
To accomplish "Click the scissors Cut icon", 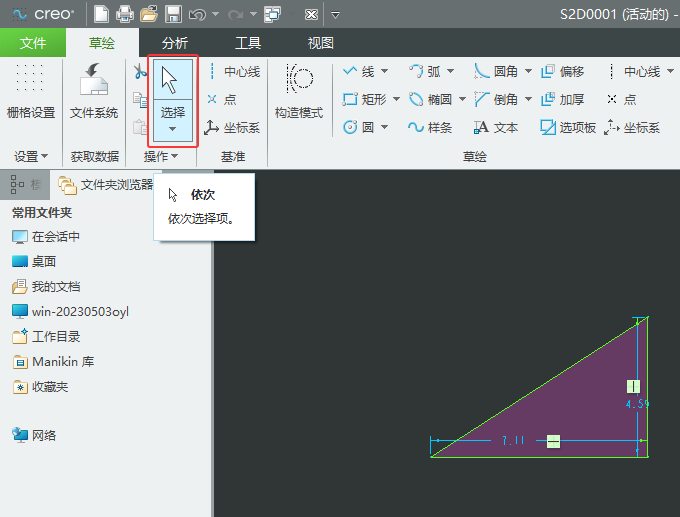I will (x=140, y=71).
